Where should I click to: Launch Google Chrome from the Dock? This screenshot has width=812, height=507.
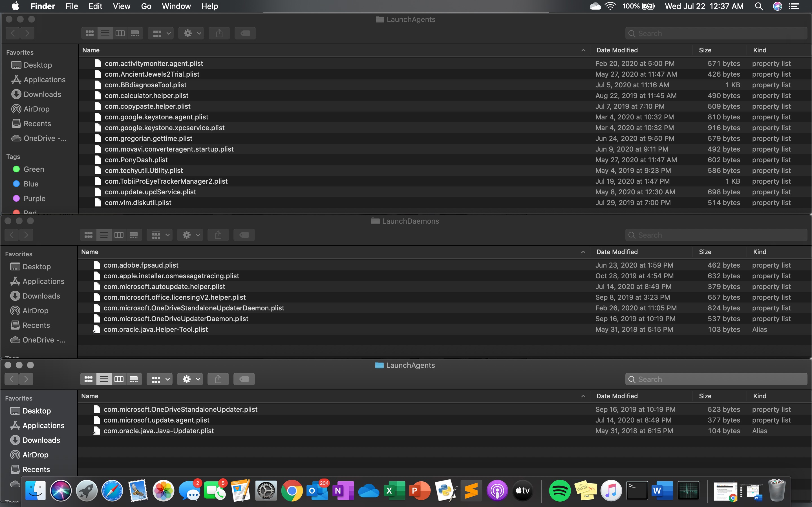tap(292, 491)
